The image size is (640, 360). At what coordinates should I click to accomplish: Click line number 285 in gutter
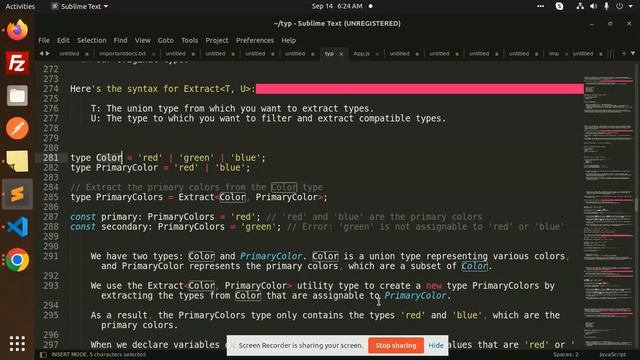[x=51, y=197]
